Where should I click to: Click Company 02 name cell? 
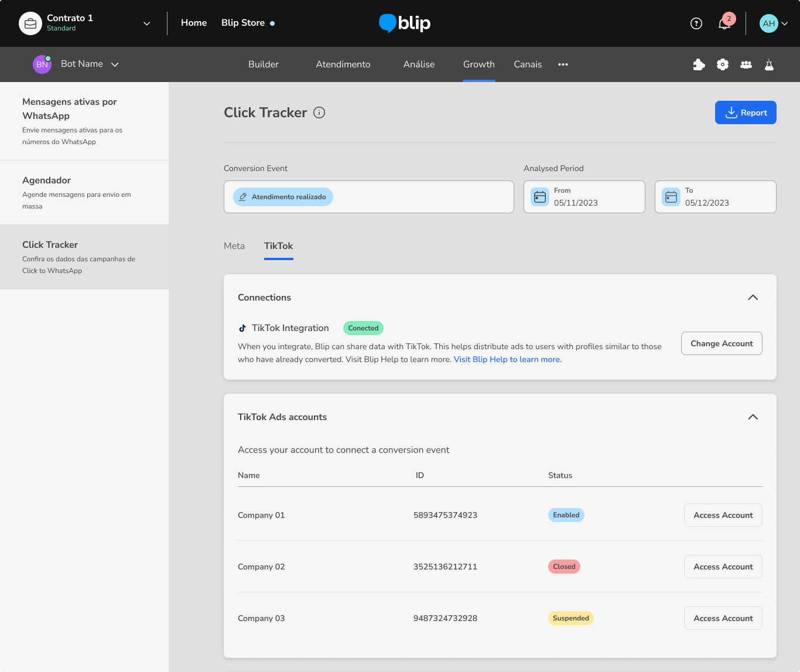pyautogui.click(x=261, y=567)
